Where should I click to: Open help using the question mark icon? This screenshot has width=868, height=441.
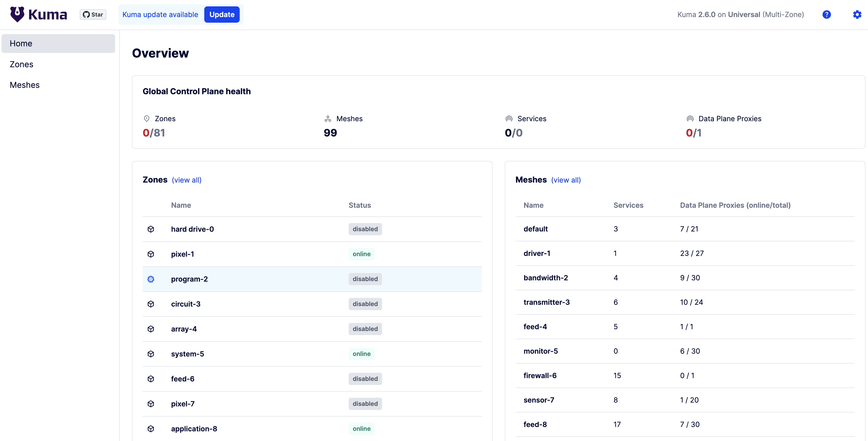(x=826, y=14)
